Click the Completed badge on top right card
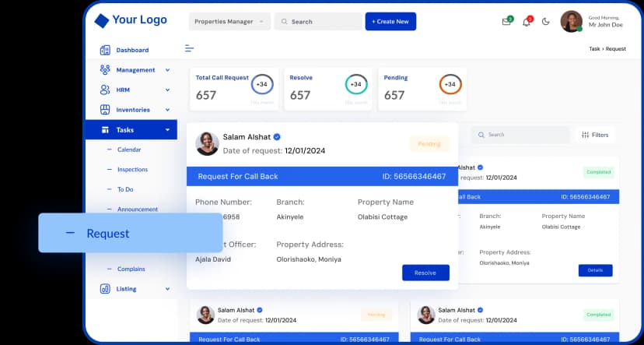644x345 pixels. point(598,172)
